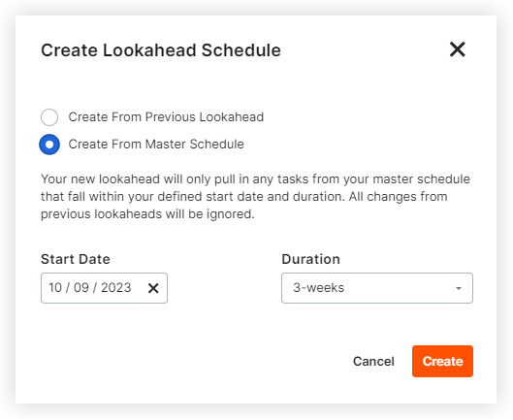This screenshot has width=513, height=420.
Task: Click the orange Create button
Action: pyautogui.click(x=442, y=362)
